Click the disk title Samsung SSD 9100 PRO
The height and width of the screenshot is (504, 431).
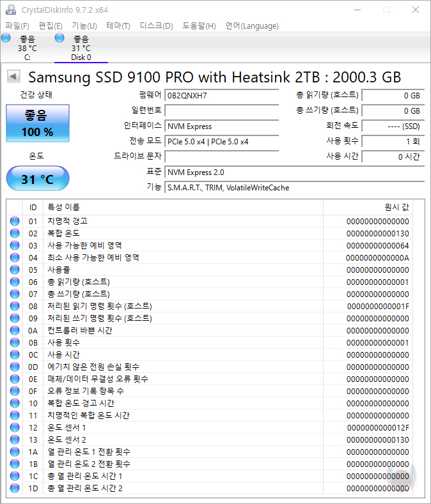coord(214,77)
